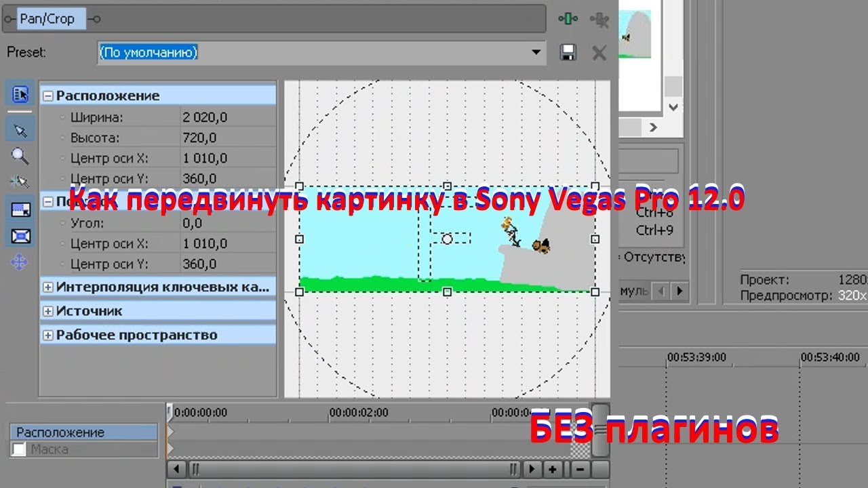
Task: Select the Zoom magnifier tool
Action: 20,157
